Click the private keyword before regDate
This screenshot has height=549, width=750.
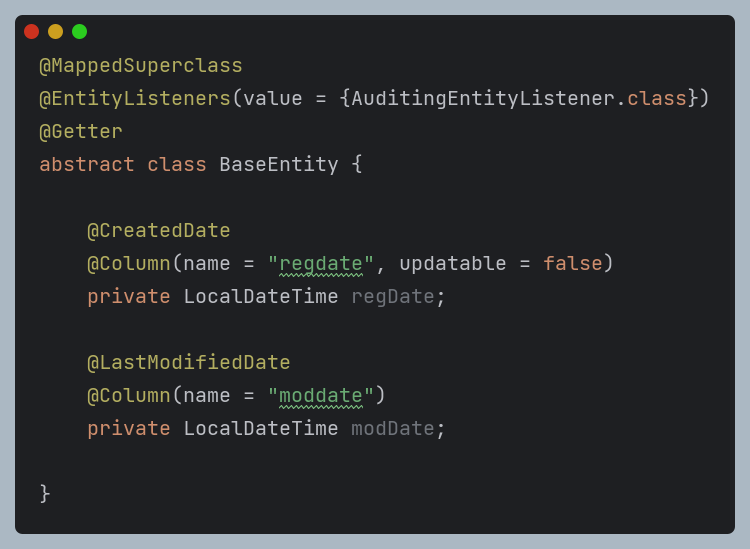tap(129, 297)
